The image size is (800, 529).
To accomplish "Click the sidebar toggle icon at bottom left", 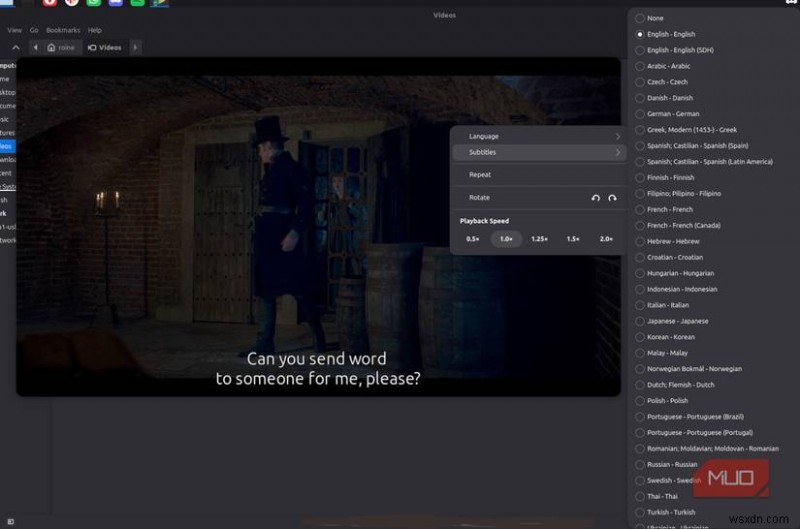I will (x=11, y=521).
